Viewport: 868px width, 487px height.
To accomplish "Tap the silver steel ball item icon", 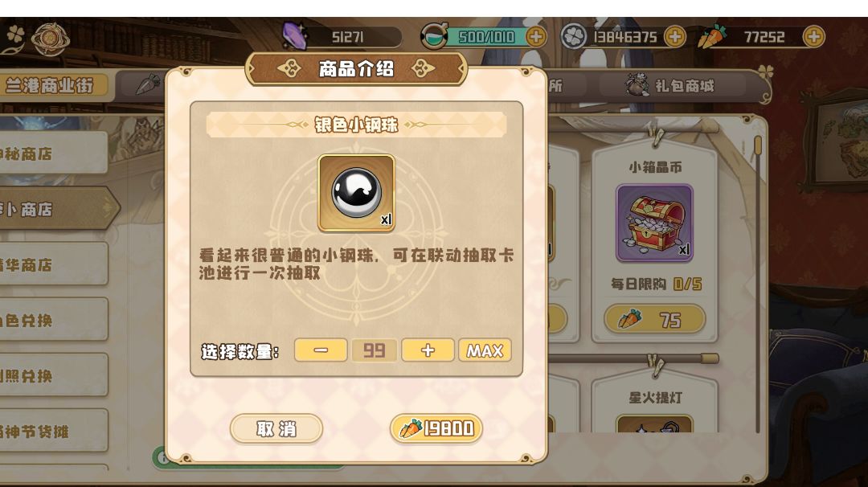I will (x=356, y=193).
